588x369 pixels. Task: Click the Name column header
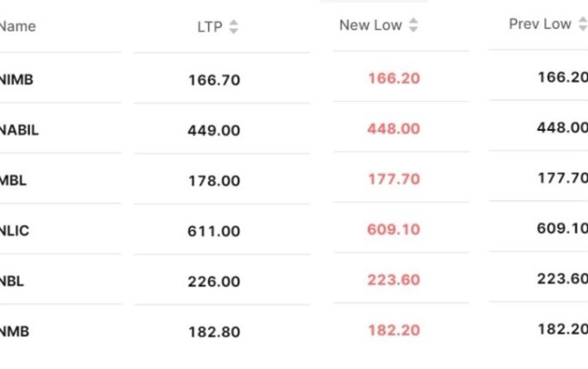pyautogui.click(x=18, y=26)
